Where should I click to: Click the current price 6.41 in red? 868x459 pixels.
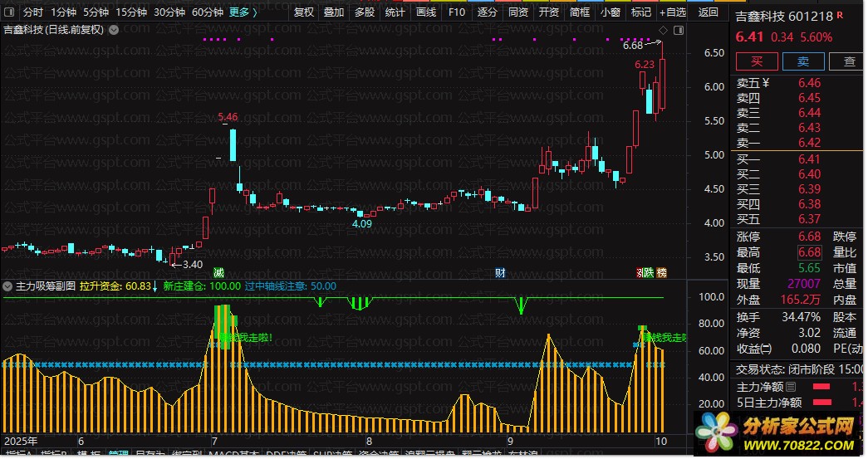point(749,37)
